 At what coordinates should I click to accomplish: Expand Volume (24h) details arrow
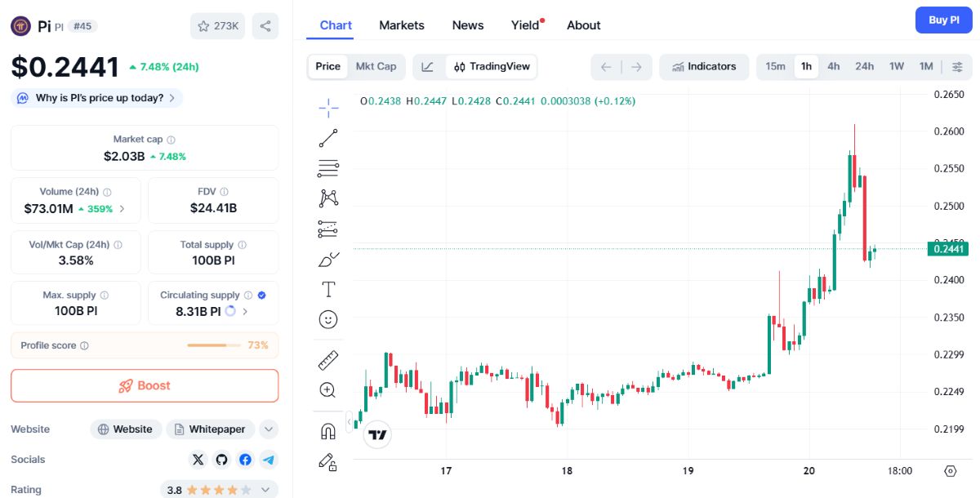122,208
